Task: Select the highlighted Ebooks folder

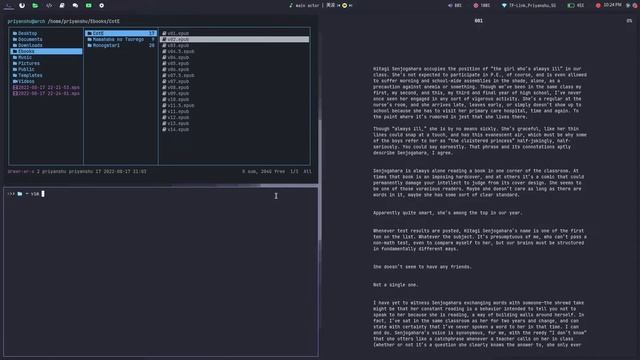Action: click(46, 51)
